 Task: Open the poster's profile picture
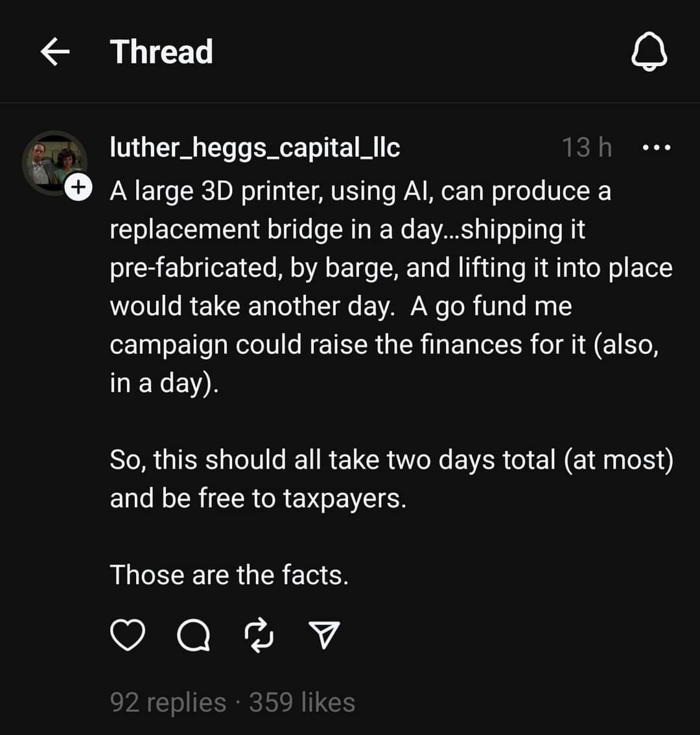click(x=53, y=162)
